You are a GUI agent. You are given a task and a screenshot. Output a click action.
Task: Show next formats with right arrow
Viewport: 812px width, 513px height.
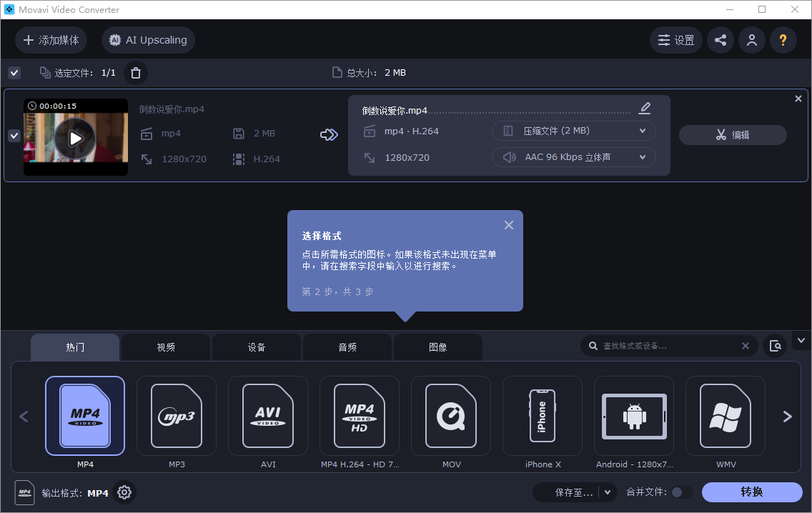tap(787, 417)
